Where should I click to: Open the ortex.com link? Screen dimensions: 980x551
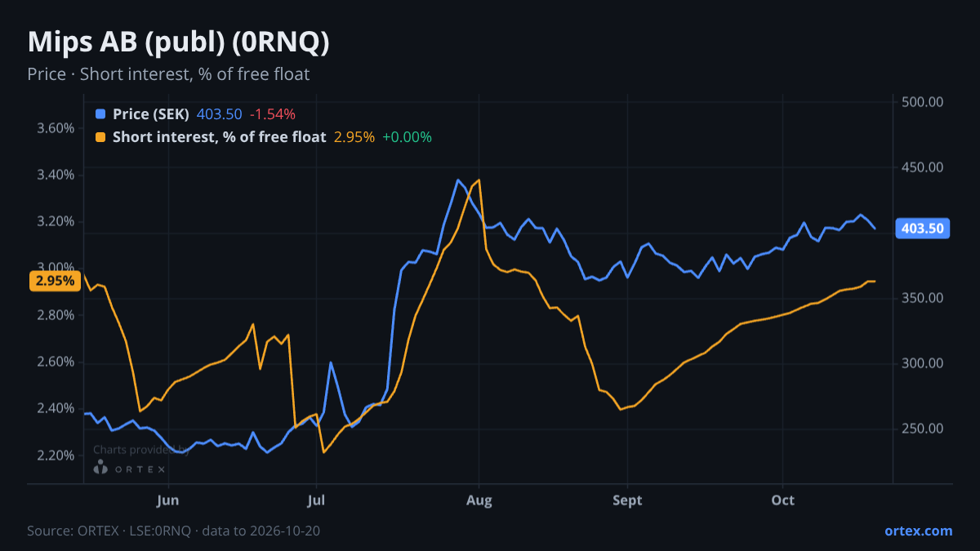click(x=918, y=531)
